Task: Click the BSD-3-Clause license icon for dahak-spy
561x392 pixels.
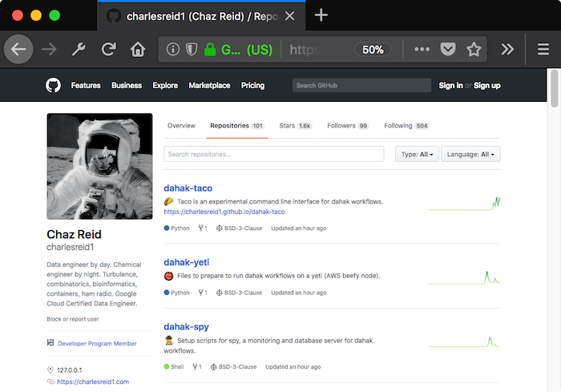Action: 213,366
